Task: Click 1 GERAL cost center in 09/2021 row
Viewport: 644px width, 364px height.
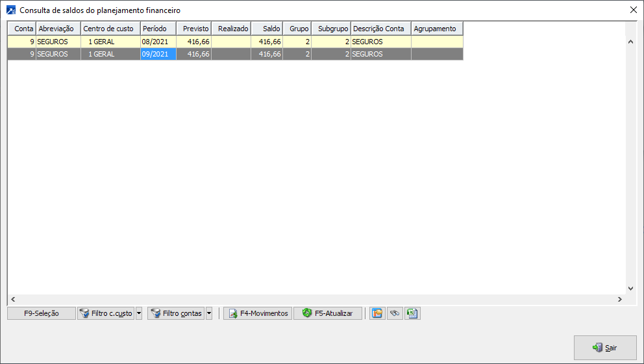Action: [110, 54]
